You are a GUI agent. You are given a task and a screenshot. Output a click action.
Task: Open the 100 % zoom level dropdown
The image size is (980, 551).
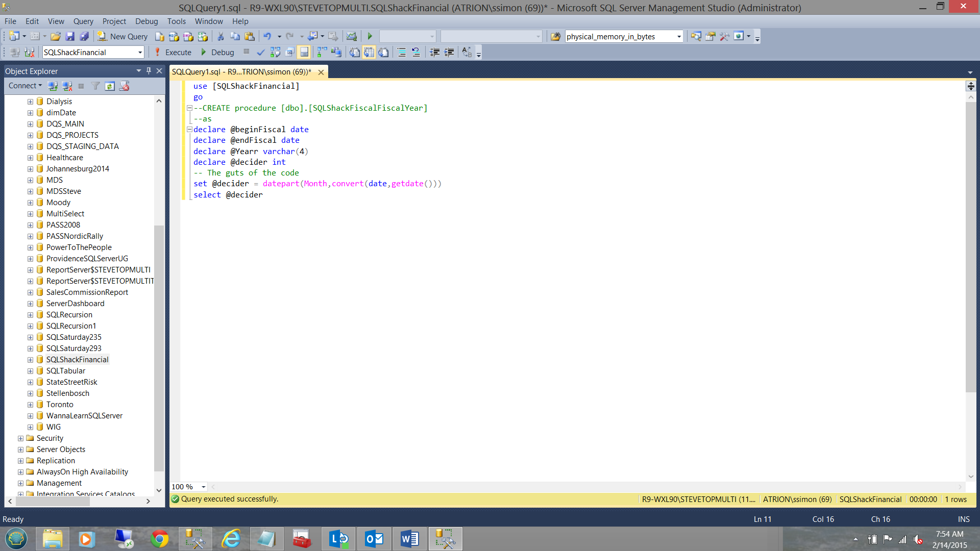tap(203, 487)
